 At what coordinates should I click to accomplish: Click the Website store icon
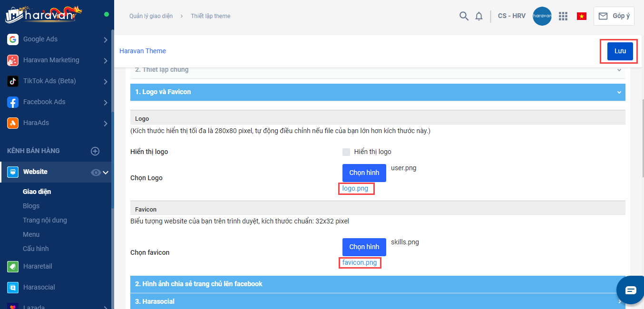tap(13, 172)
